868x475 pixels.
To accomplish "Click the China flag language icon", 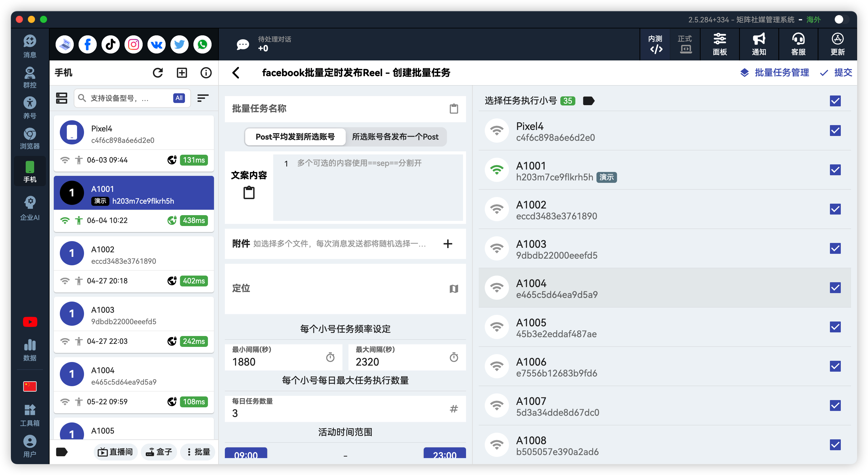I will pos(30,386).
